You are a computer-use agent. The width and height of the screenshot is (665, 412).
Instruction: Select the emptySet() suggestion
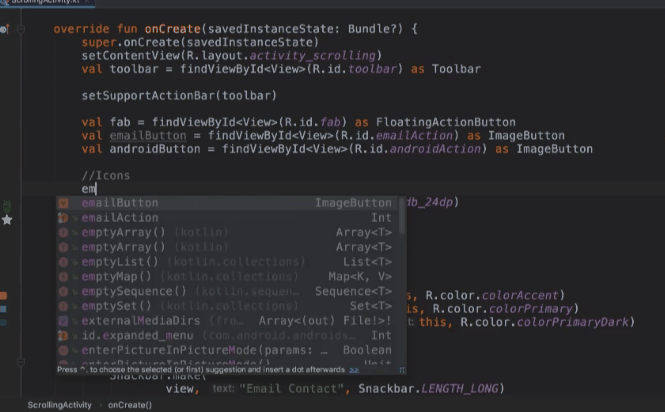(227, 306)
